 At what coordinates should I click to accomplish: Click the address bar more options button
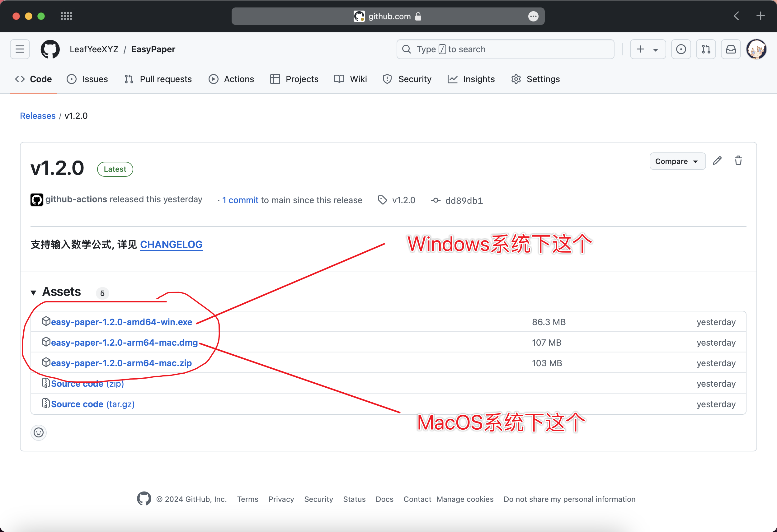[533, 16]
